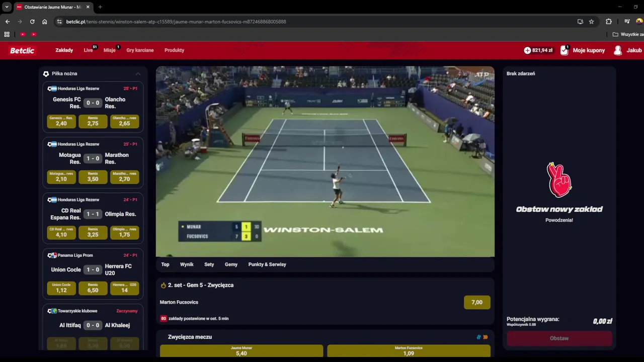Viewport: 644px width, 362px height.
Task: Open media control icon in browser toolbar
Action: 627,22
